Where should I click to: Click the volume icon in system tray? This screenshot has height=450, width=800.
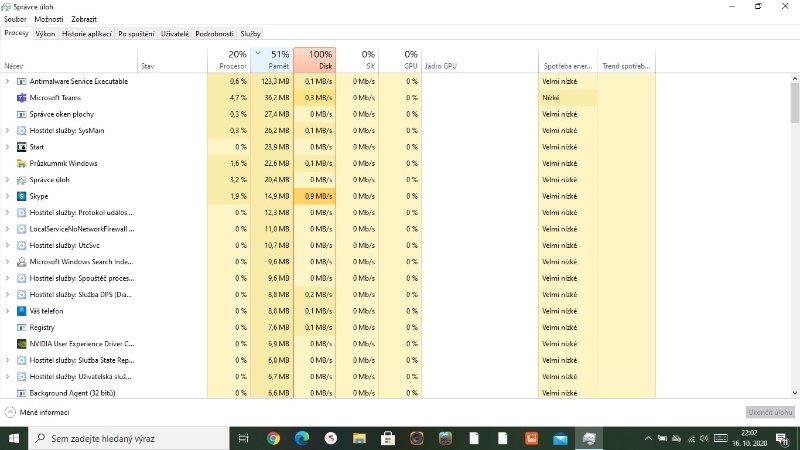[705, 438]
